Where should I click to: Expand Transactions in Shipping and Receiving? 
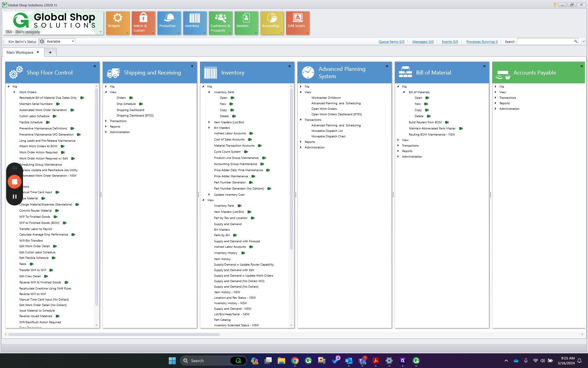[x=106, y=121]
